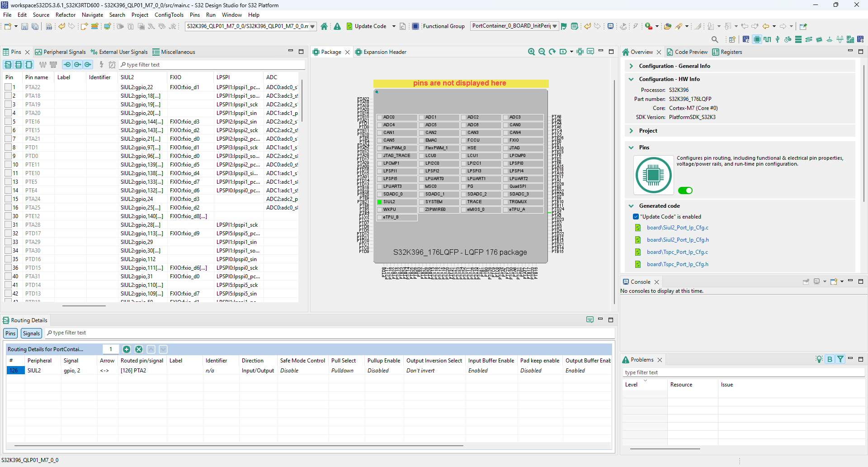Zoom in on the package diagram

(x=532, y=52)
